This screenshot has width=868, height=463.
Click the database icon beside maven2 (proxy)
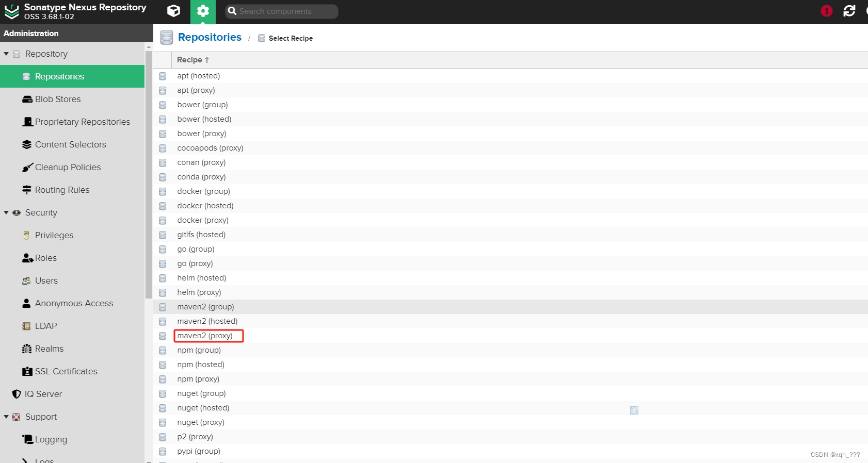coord(163,336)
